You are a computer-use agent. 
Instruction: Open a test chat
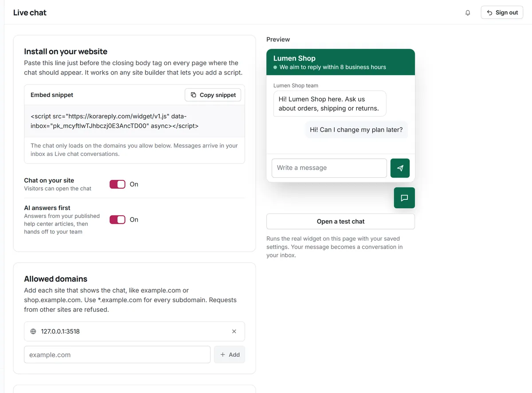pyautogui.click(x=340, y=222)
